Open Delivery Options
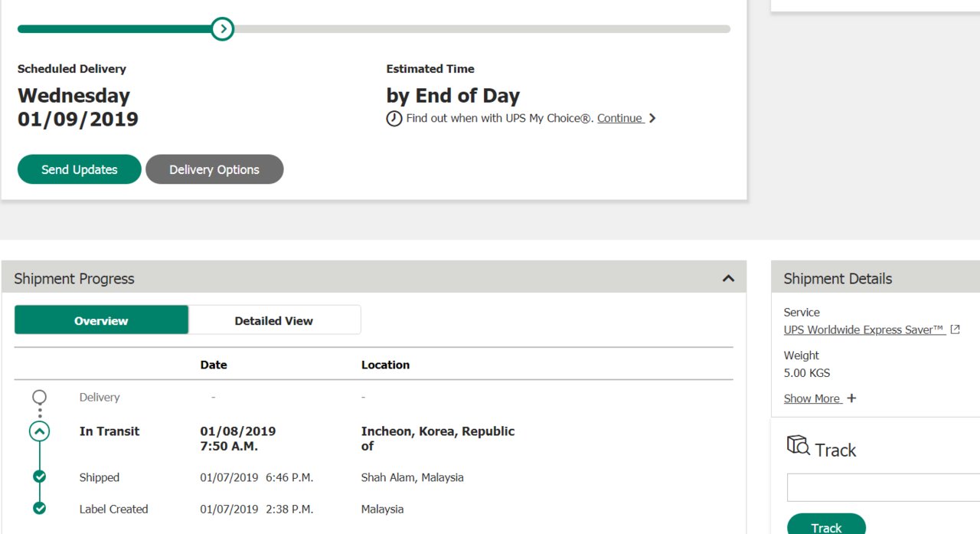980x534 pixels. click(214, 169)
